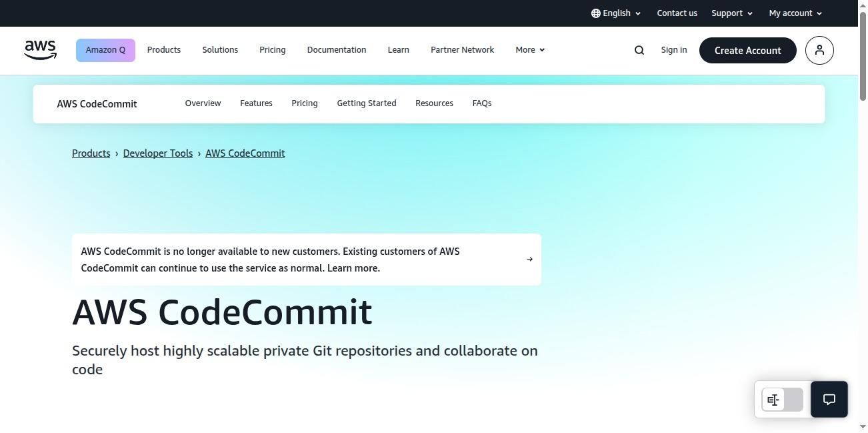This screenshot has height=433, width=868.
Task: Click the Sign in link
Action: (674, 50)
